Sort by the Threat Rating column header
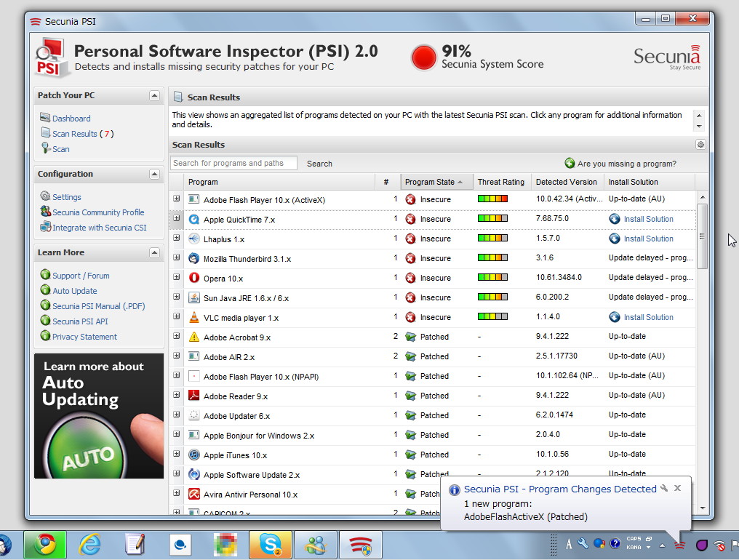This screenshot has width=739, height=560. [503, 182]
